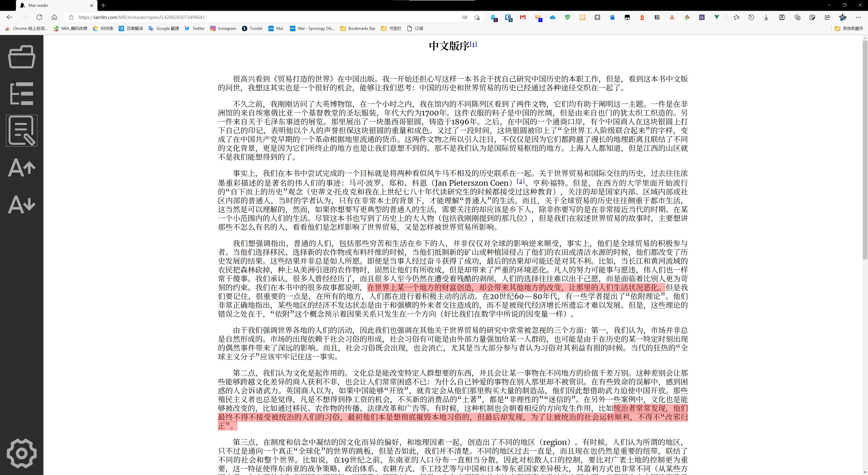
Task: Open the Vue devtools extension icon
Action: [717, 17]
